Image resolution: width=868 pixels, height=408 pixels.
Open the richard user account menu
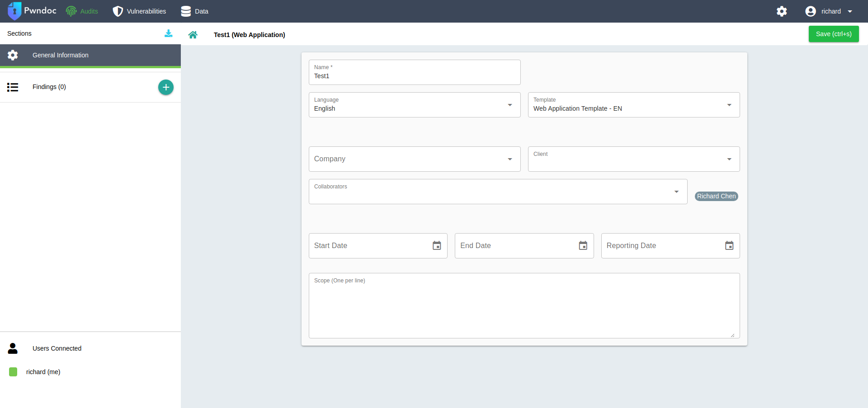click(829, 11)
